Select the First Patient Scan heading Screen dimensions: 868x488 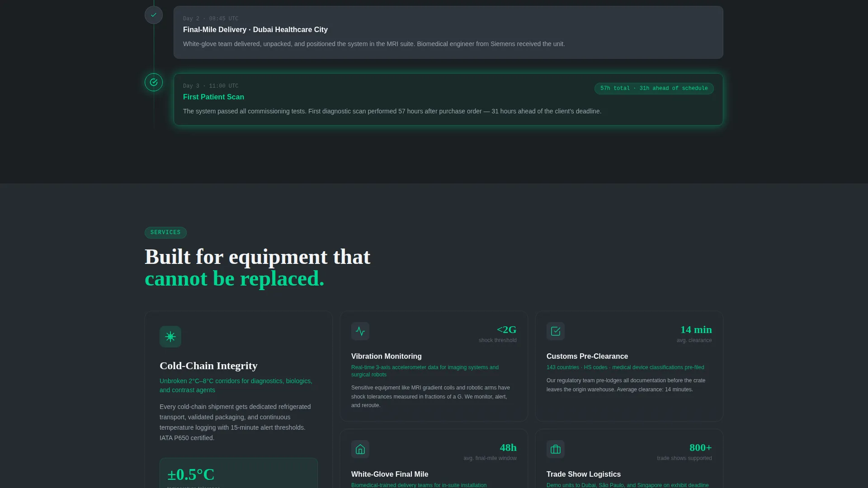(213, 97)
